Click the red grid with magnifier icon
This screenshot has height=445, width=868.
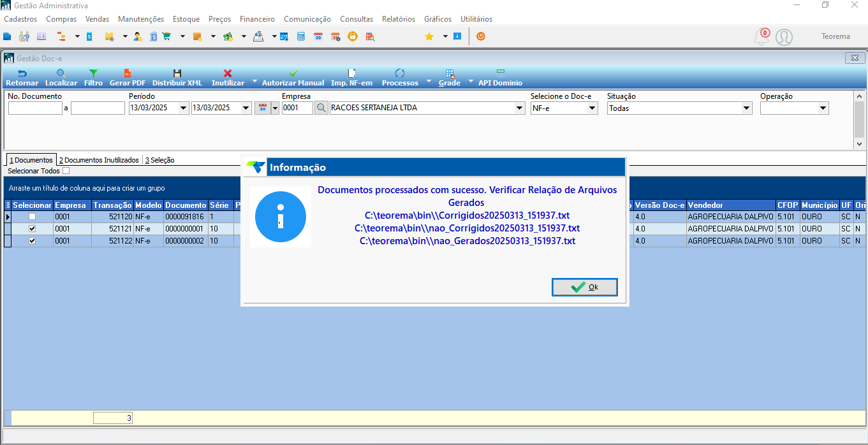point(370,36)
